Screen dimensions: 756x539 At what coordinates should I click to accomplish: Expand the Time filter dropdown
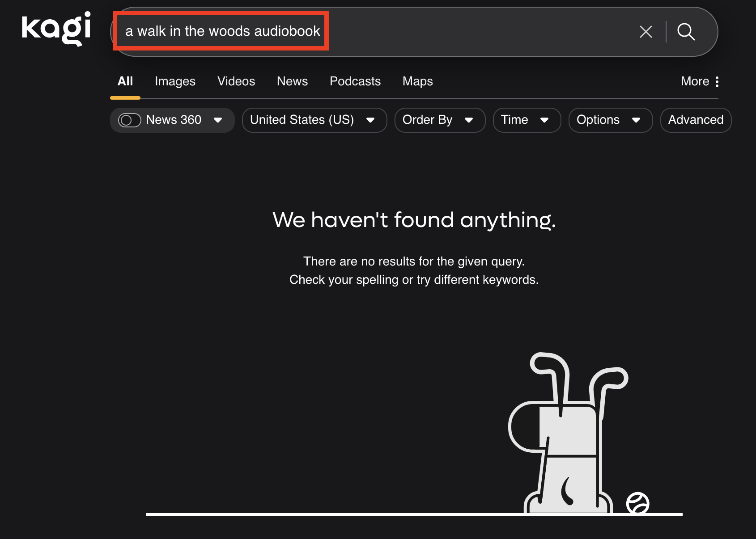(x=527, y=120)
